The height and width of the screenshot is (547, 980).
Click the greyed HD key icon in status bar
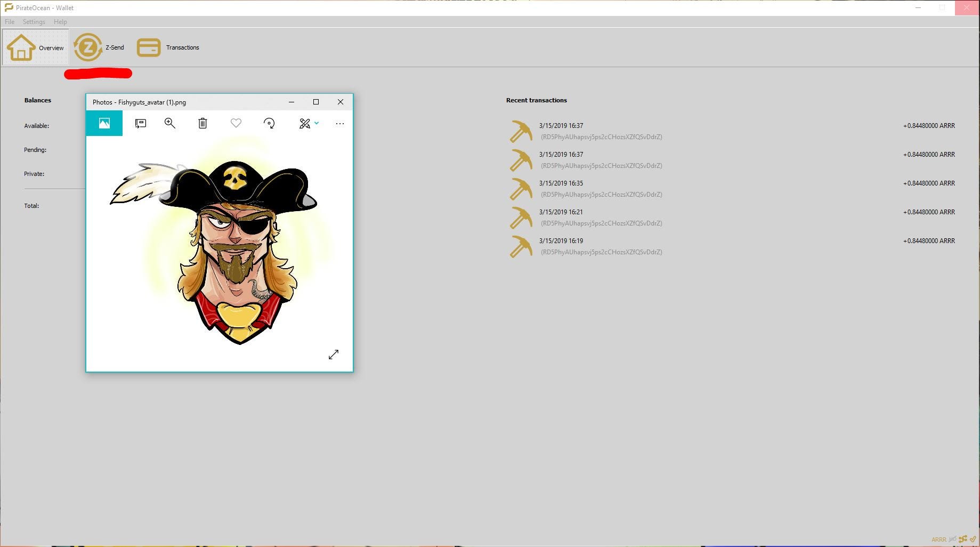[953, 539]
